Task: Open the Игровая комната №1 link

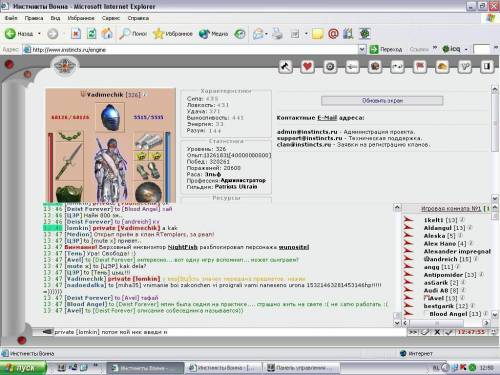Action: coord(451,209)
